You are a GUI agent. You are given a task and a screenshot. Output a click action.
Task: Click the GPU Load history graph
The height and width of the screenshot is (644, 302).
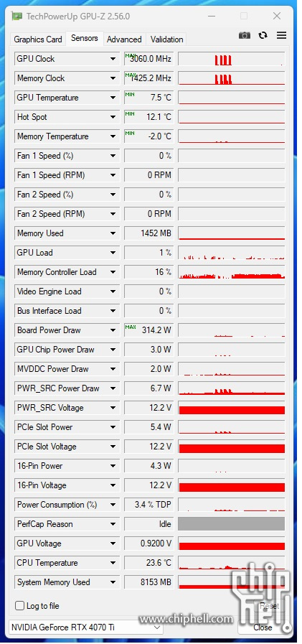click(232, 253)
